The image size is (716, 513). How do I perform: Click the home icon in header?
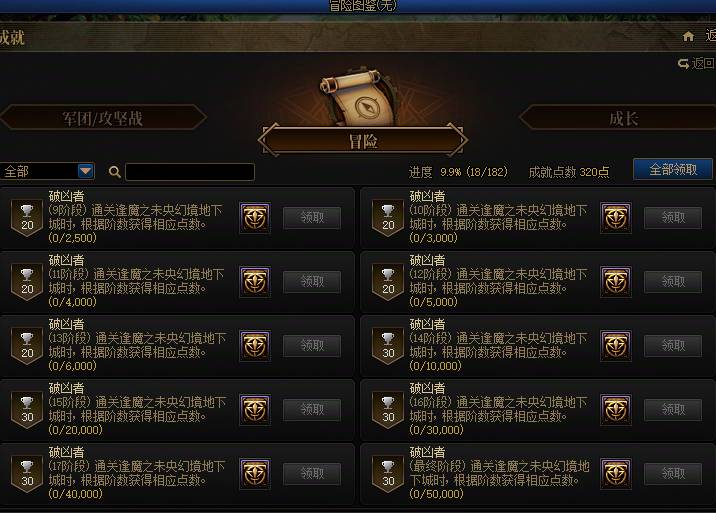tap(688, 36)
